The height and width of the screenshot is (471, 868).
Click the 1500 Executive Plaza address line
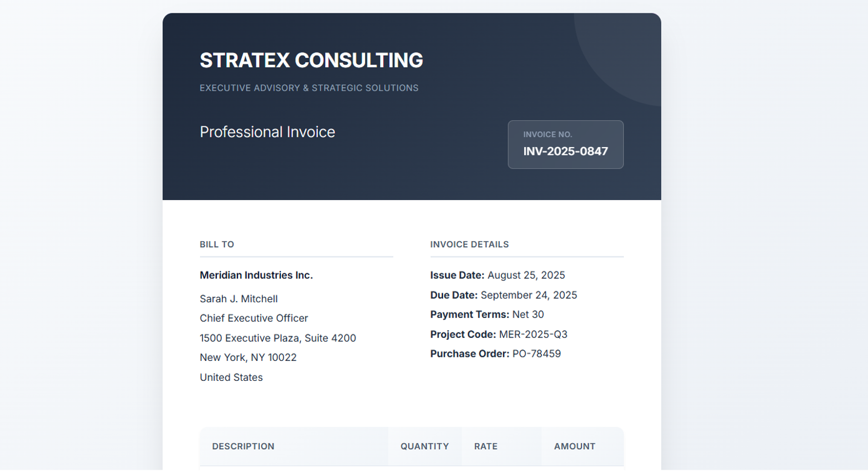pyautogui.click(x=278, y=338)
